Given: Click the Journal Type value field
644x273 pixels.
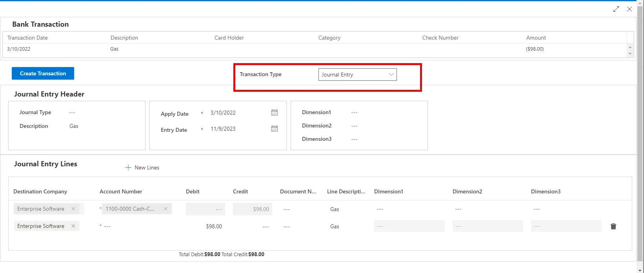Looking at the screenshot, I should pos(72,113).
